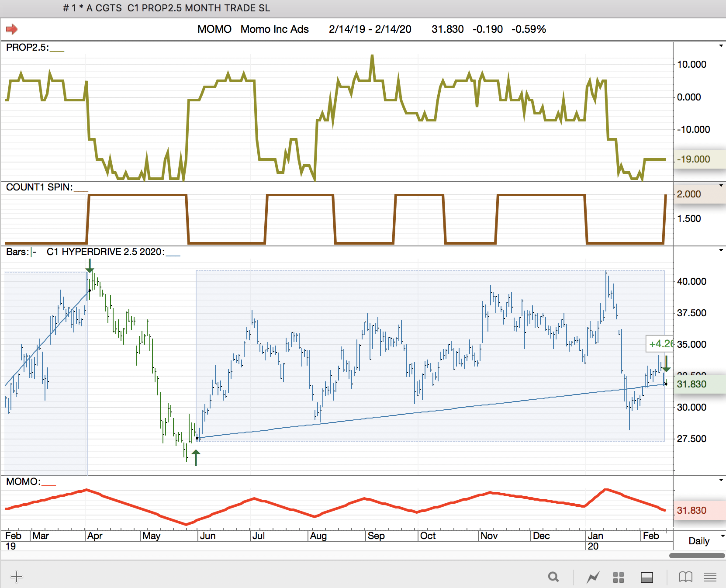Open the four-square grid layout icon
This screenshot has width=726, height=588.
[619, 577]
